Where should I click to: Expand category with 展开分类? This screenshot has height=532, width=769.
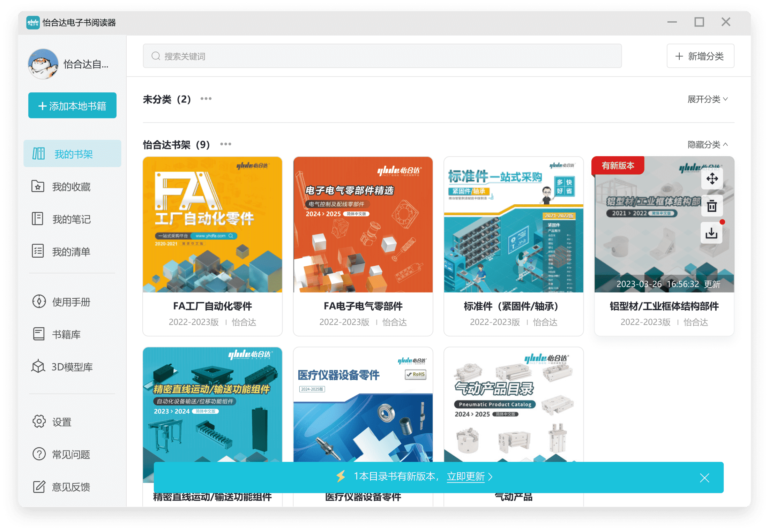tap(707, 99)
